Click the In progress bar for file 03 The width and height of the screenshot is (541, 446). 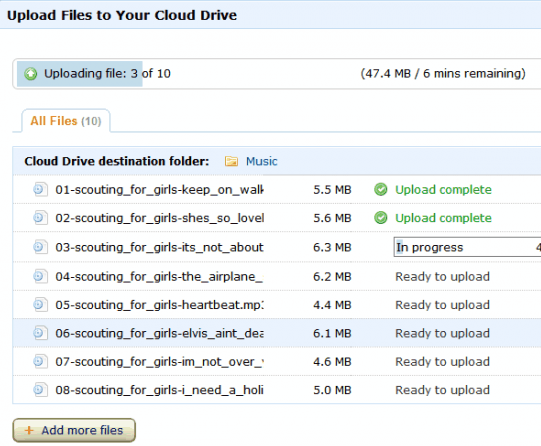(467, 247)
